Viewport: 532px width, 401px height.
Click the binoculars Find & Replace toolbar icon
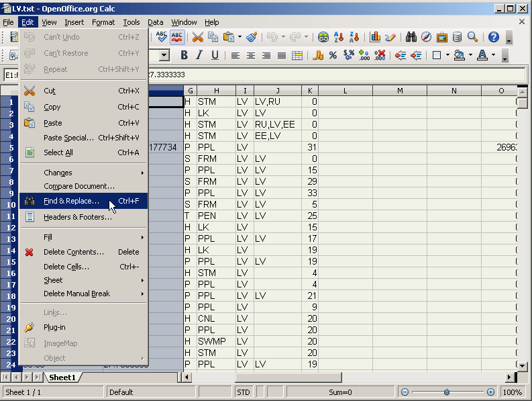pos(411,37)
